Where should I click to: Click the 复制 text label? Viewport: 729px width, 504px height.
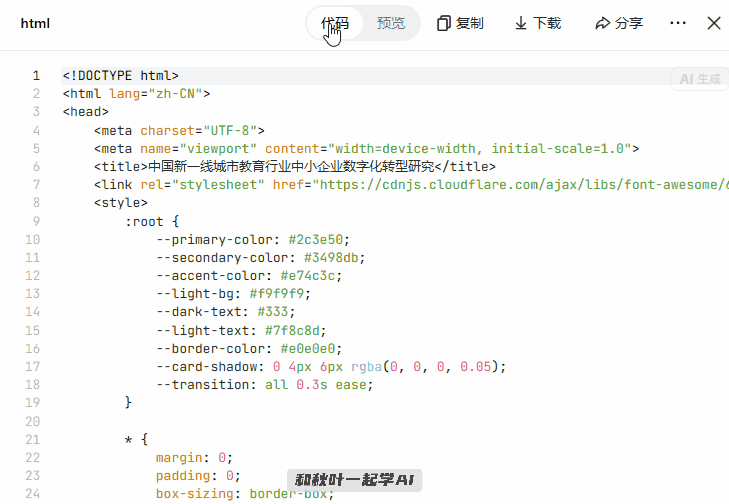470,23
